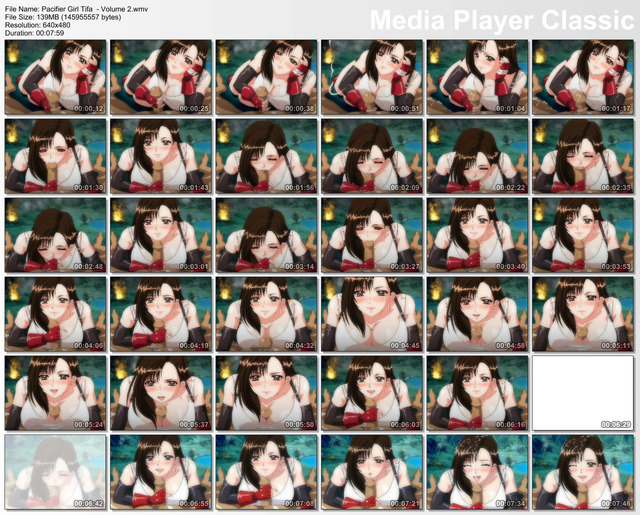The image size is (640, 515).
Task: Pick the frame marked 00:04:58
Action: [477, 314]
